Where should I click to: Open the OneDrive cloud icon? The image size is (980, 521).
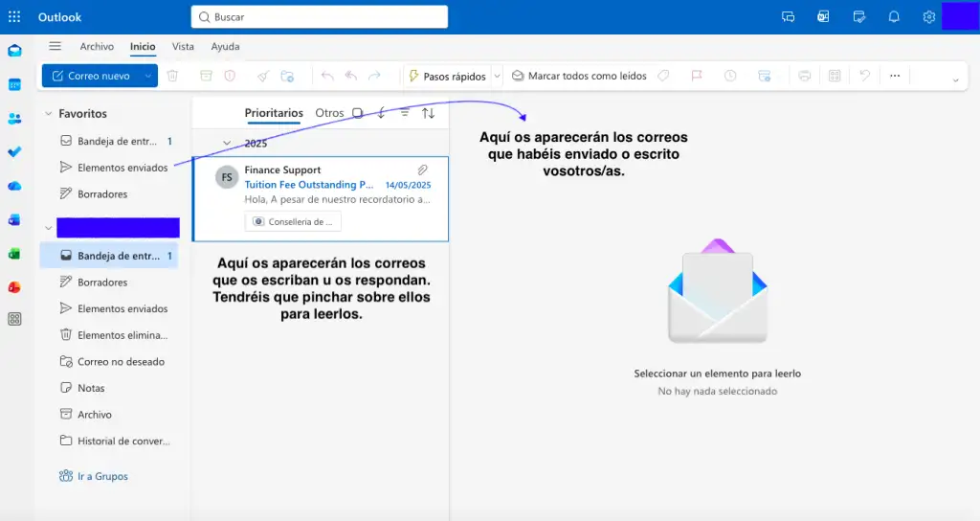(14, 186)
